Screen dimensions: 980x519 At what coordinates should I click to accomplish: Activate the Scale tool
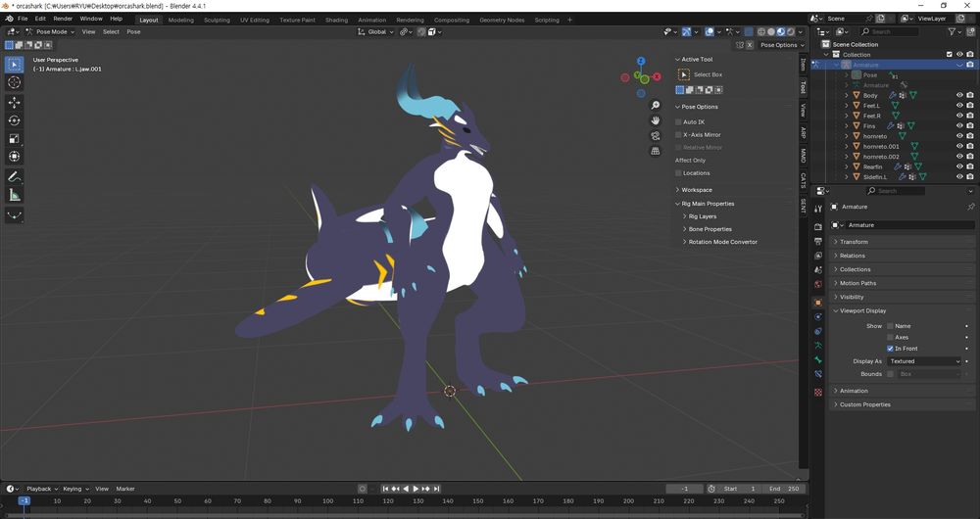point(15,139)
